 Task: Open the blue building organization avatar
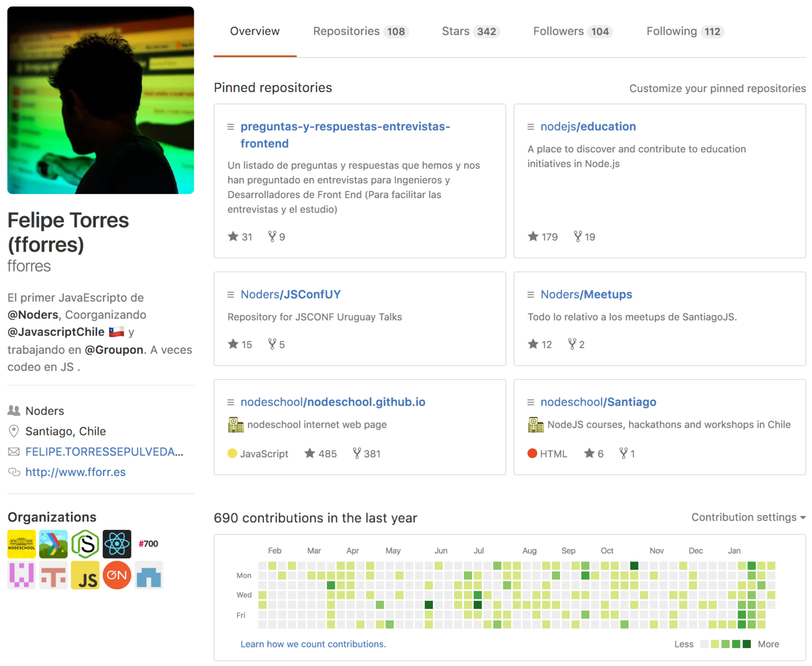click(x=148, y=575)
